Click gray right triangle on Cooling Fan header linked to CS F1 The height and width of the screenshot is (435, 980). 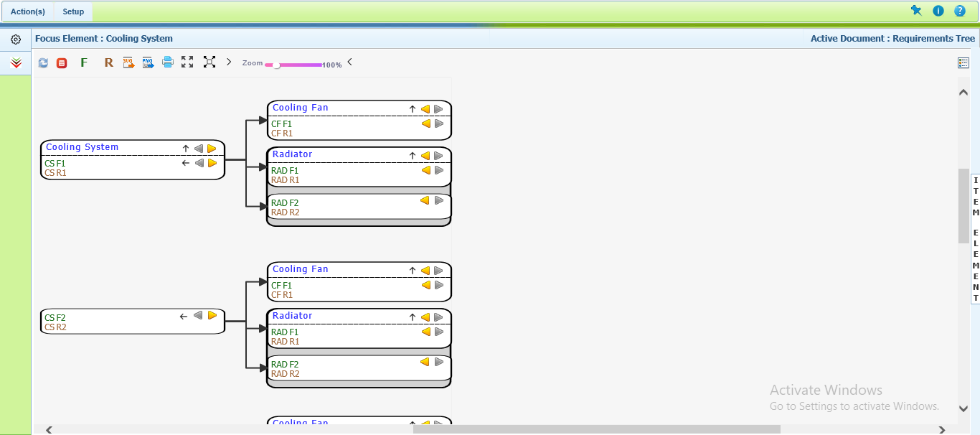[438, 109]
